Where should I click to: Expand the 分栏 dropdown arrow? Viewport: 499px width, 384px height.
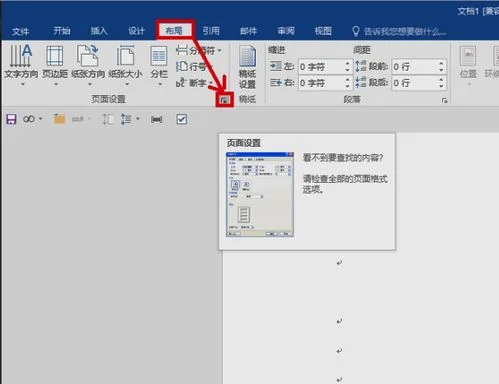pyautogui.click(x=160, y=84)
